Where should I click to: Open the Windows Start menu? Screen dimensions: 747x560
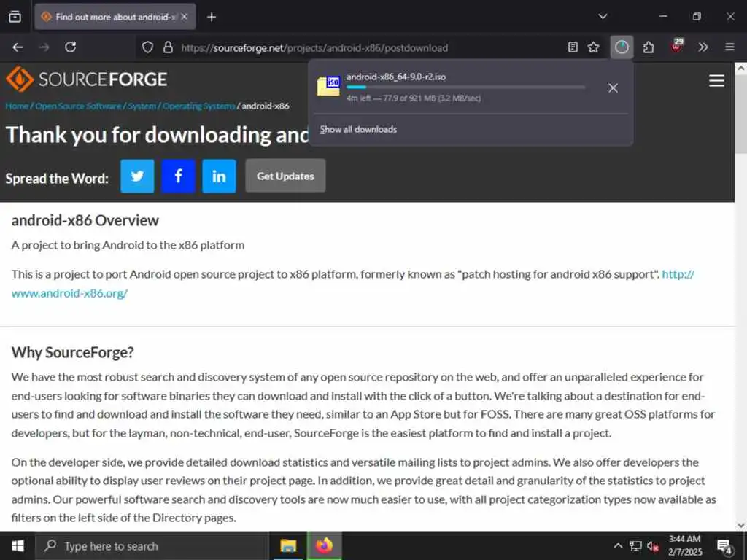[x=18, y=545]
